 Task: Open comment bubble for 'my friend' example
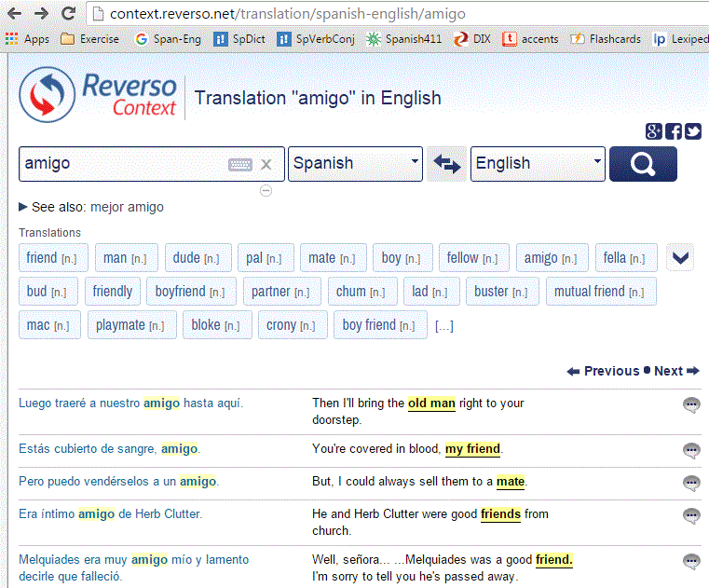tap(691, 450)
